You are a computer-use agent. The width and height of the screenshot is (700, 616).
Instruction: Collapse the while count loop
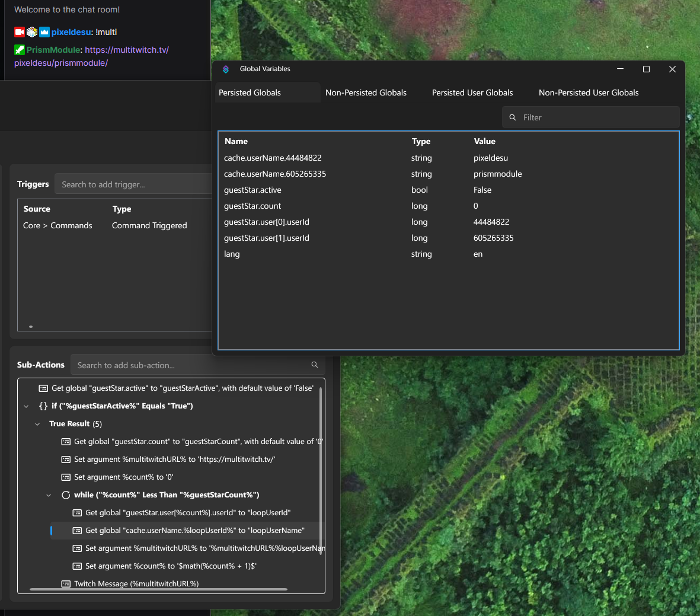point(49,495)
